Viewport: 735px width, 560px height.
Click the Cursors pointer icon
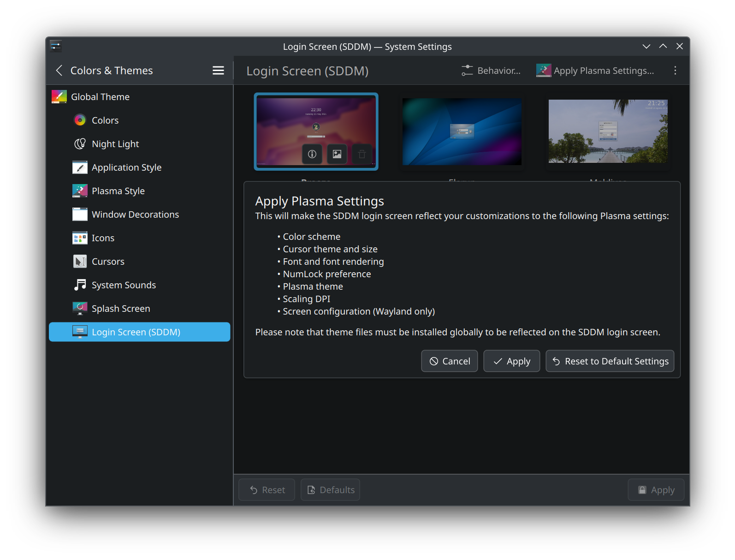click(x=80, y=262)
